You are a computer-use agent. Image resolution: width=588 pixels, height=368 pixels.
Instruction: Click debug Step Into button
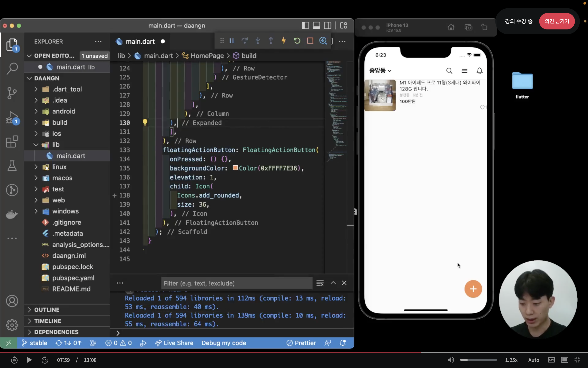pos(258,41)
